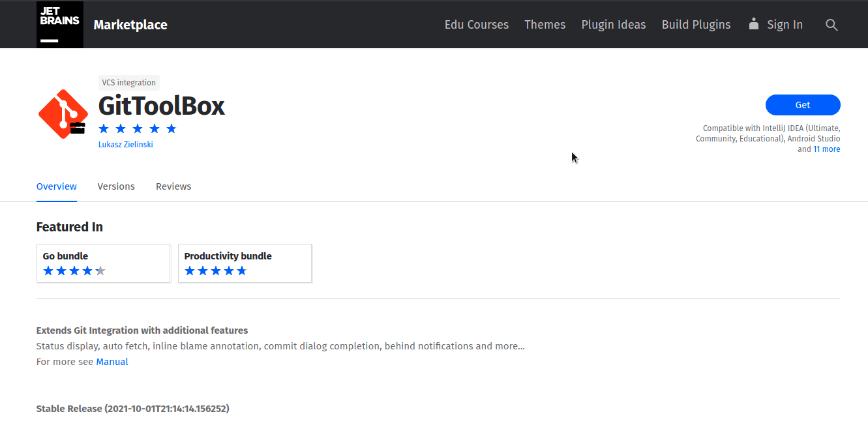868x425 pixels.
Task: Click the VCS integration tag
Action: point(128,82)
